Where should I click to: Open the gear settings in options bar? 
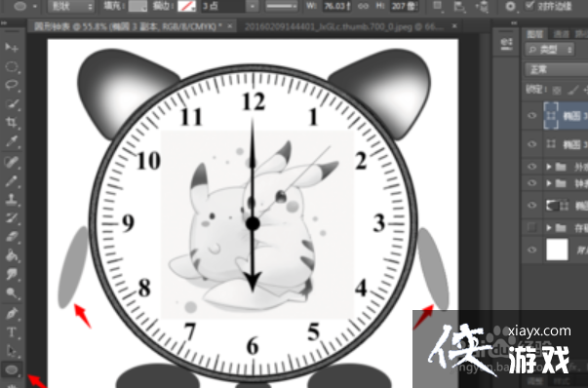510,6
